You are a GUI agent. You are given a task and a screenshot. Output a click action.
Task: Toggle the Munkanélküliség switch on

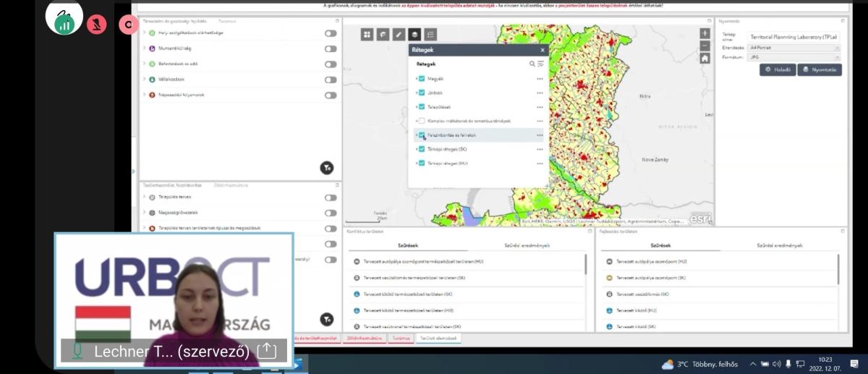point(331,49)
